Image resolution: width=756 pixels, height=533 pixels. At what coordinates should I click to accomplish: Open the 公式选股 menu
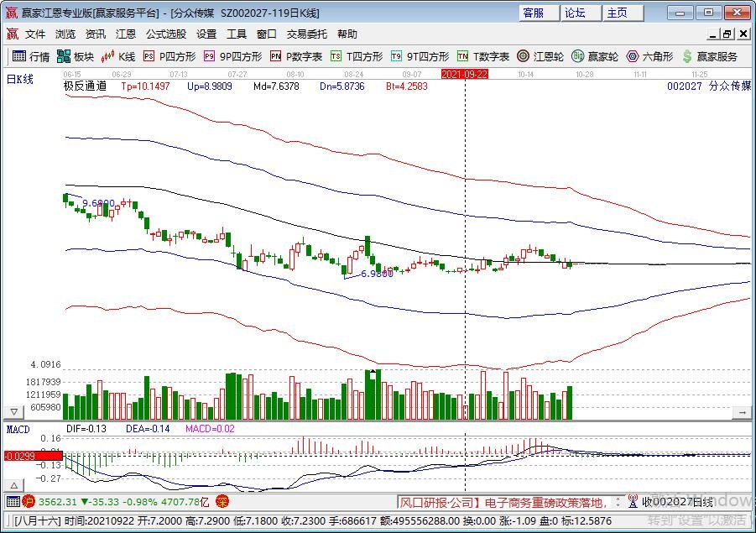point(166,34)
